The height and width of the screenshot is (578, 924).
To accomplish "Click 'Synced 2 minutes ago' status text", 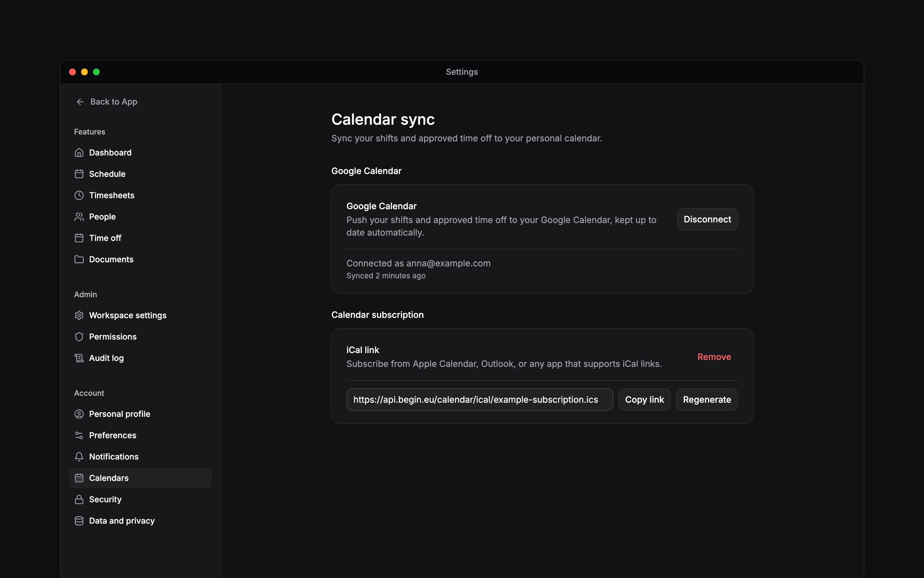I will click(x=386, y=275).
